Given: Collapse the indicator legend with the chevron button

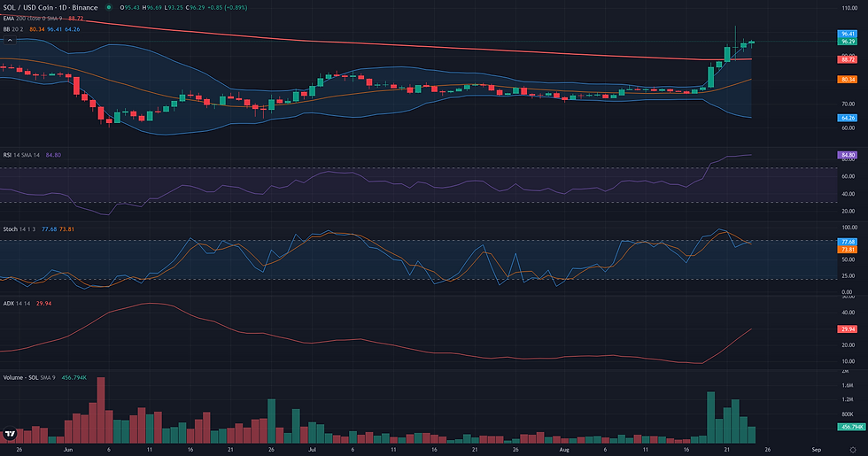Looking at the screenshot, I should 10,40.
